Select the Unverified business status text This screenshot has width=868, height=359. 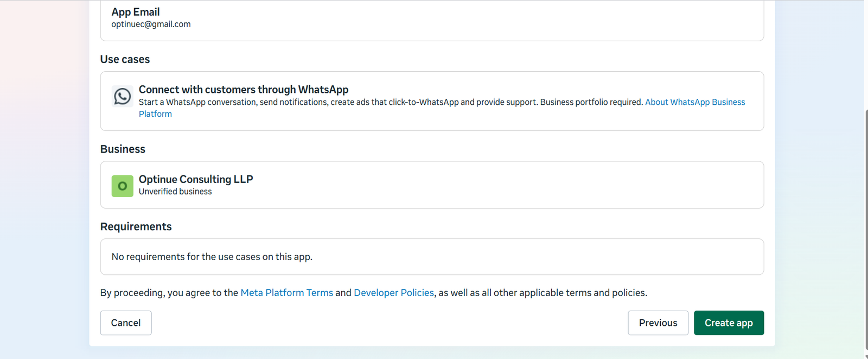pos(175,192)
